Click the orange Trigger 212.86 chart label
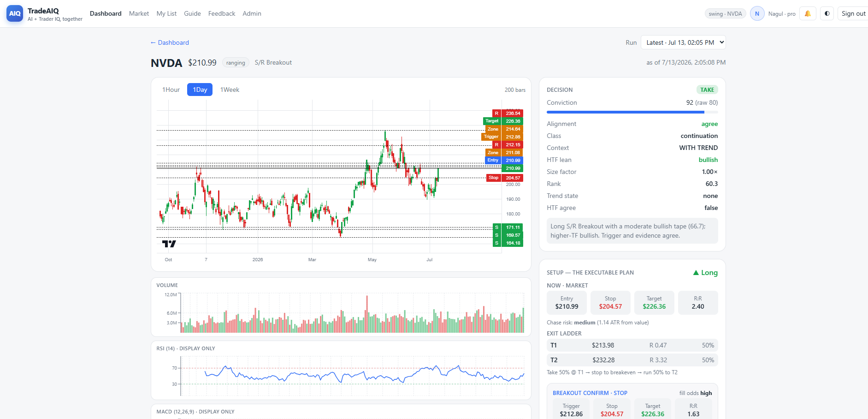Viewport: 868px width, 419px height. tap(502, 137)
